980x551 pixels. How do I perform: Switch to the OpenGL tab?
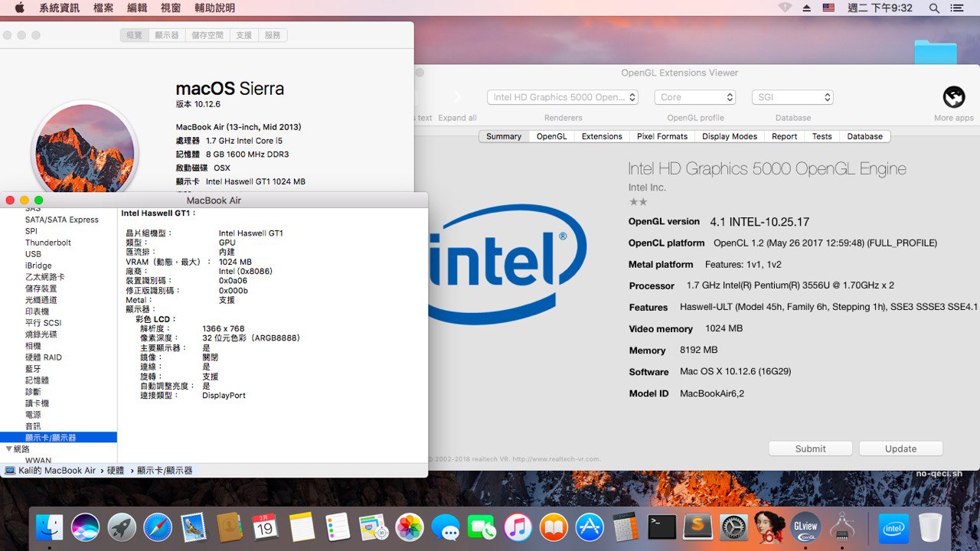(551, 136)
